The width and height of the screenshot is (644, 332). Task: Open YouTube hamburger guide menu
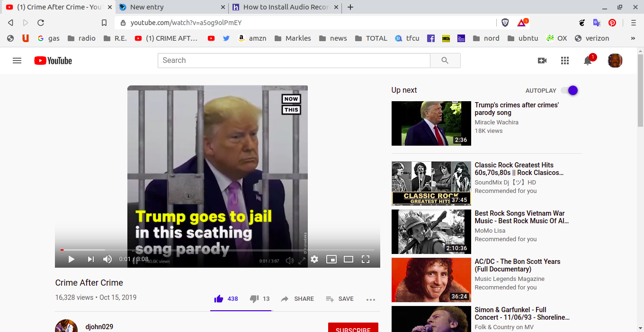(17, 61)
